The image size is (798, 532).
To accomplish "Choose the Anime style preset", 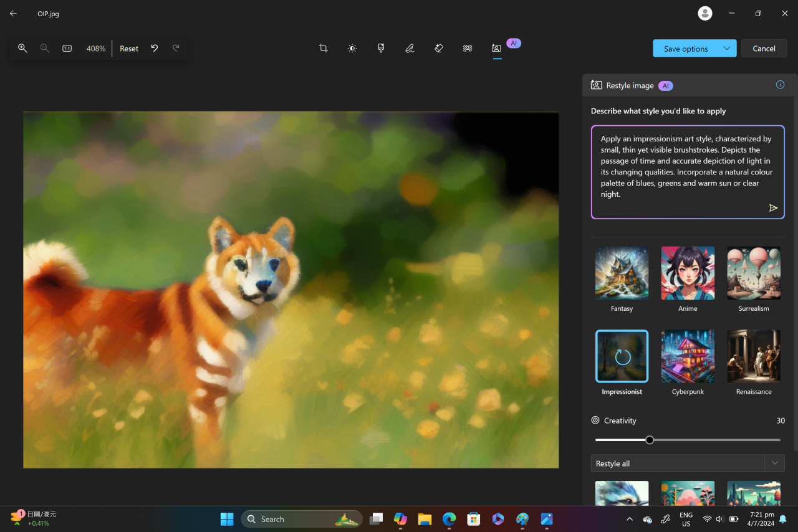I will [x=688, y=273].
